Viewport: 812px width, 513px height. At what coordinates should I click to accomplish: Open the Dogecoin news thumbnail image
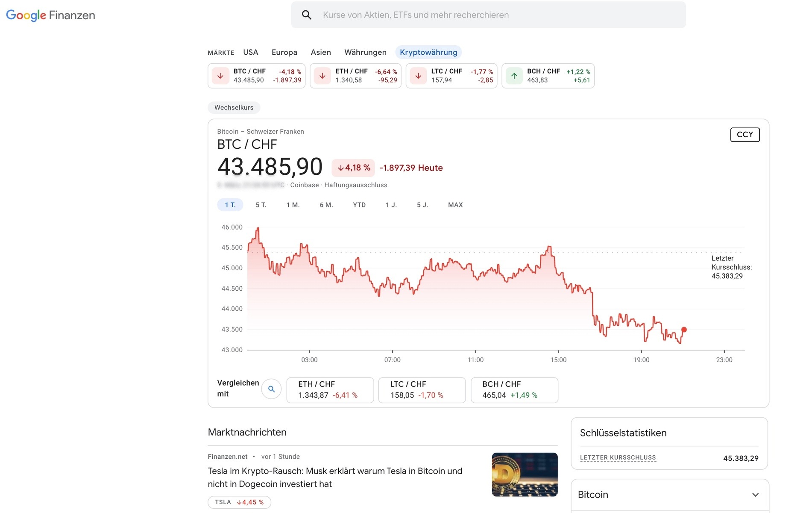click(525, 475)
